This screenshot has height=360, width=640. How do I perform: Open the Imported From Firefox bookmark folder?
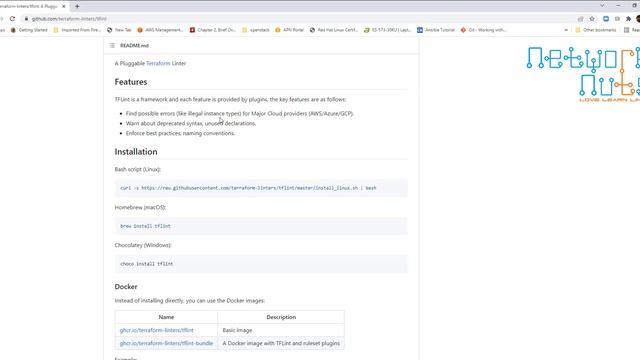77,30
